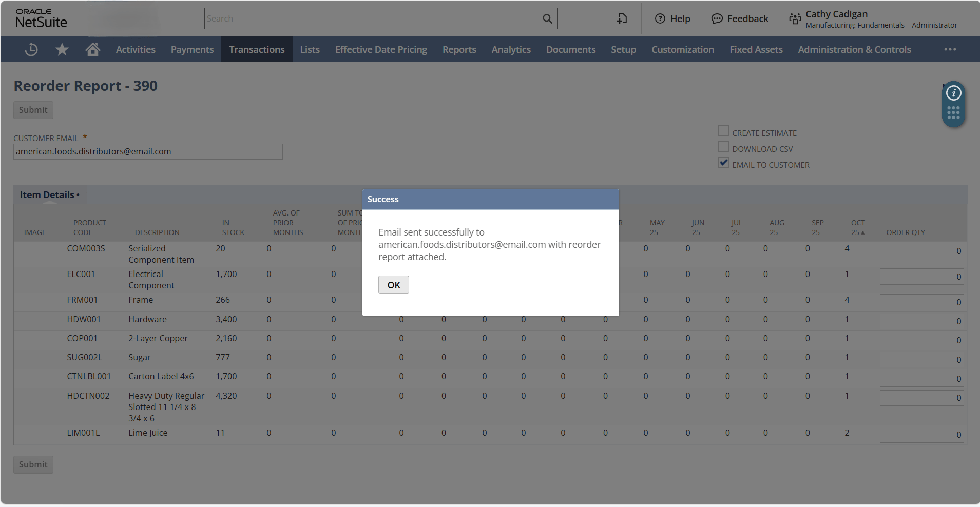Click the info icon on floating panel
This screenshot has height=507, width=980.
click(953, 93)
